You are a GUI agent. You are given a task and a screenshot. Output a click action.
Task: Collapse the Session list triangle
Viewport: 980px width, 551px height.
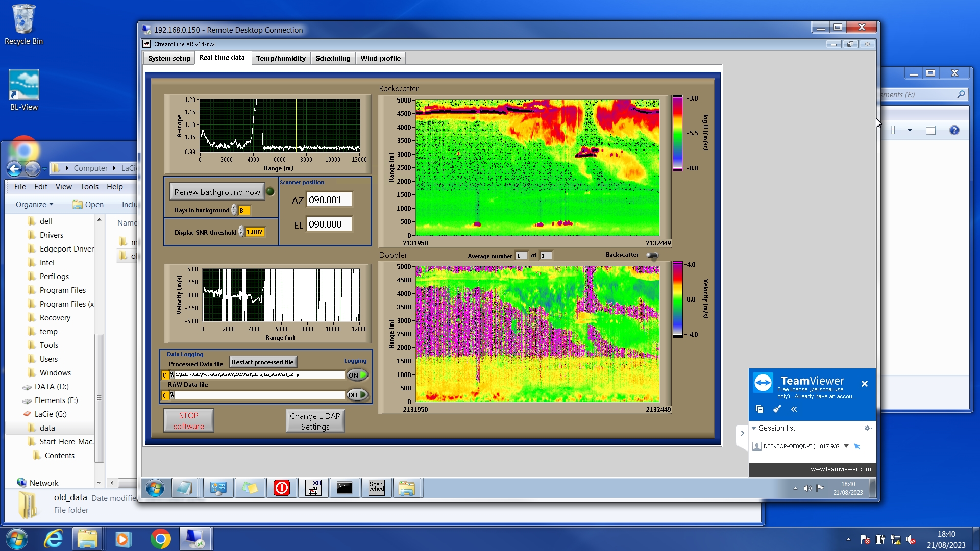[x=754, y=428]
